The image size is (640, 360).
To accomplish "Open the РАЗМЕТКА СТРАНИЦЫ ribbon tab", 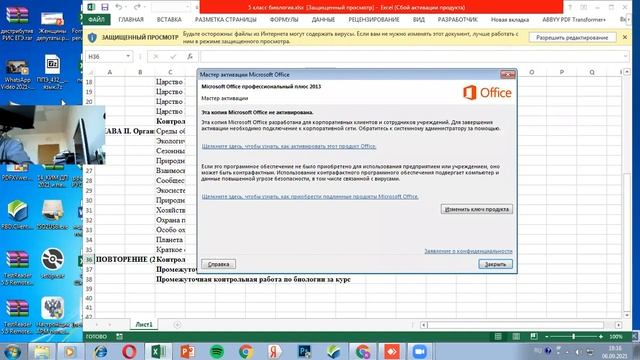I will (226, 19).
